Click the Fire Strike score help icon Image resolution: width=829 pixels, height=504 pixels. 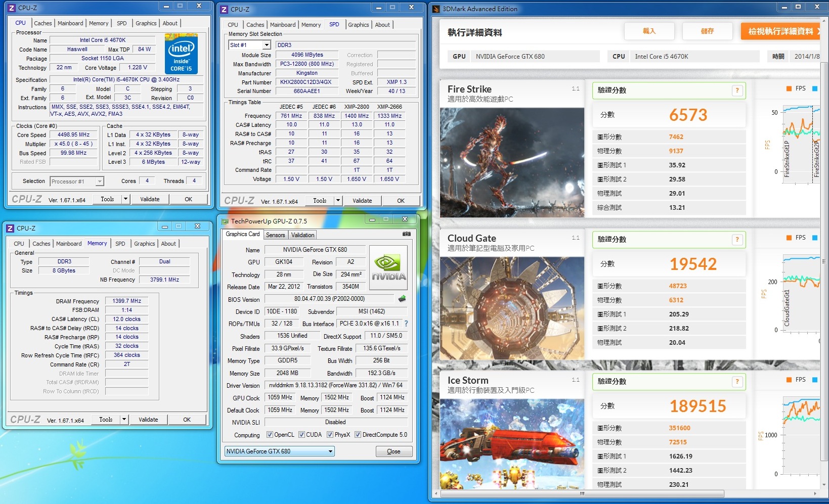coord(737,90)
